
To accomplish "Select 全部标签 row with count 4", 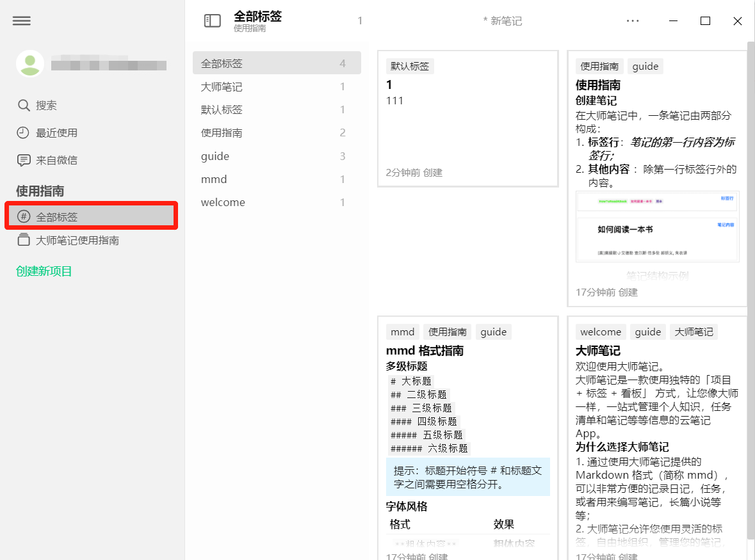I will click(277, 63).
